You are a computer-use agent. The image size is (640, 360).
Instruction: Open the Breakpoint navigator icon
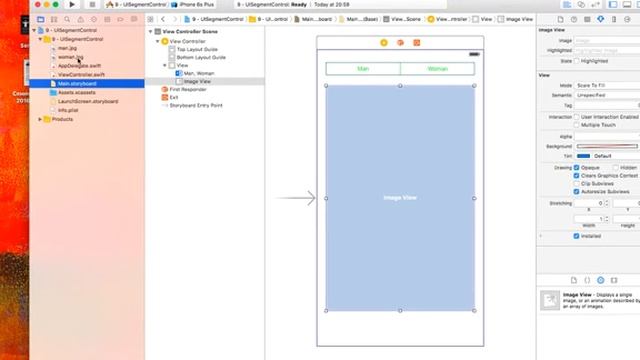(x=120, y=19)
